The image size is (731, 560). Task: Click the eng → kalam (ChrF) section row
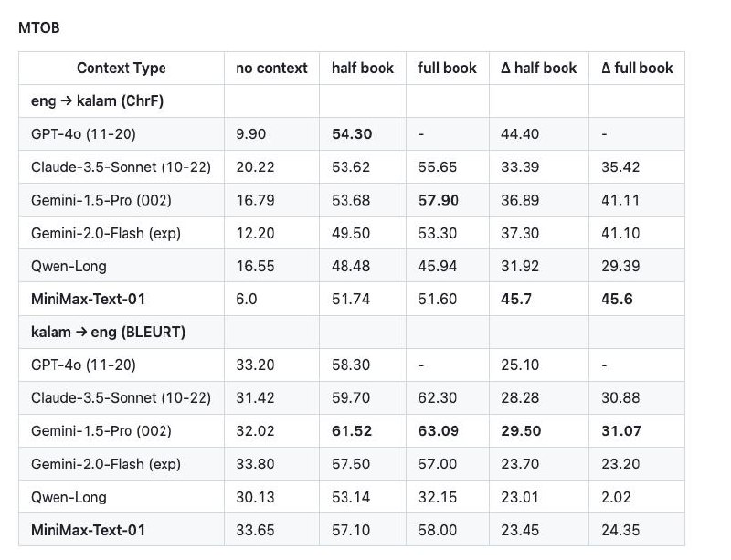(x=352, y=101)
